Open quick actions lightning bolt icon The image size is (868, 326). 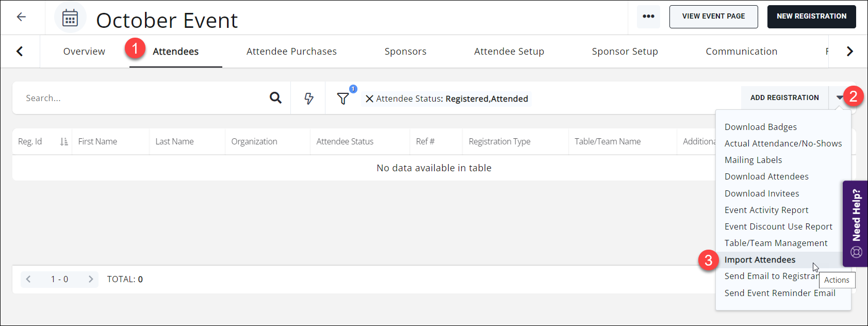click(x=308, y=98)
